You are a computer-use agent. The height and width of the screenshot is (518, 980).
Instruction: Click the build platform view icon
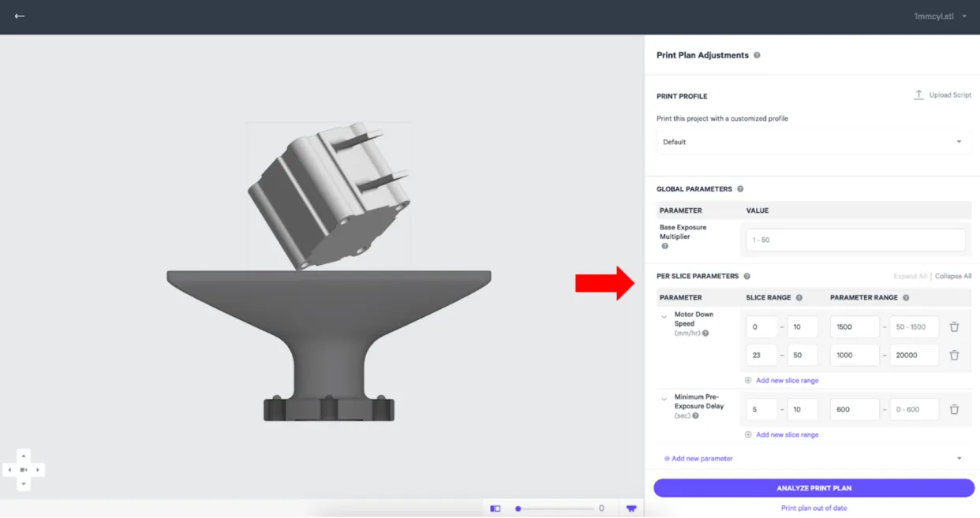pos(631,509)
